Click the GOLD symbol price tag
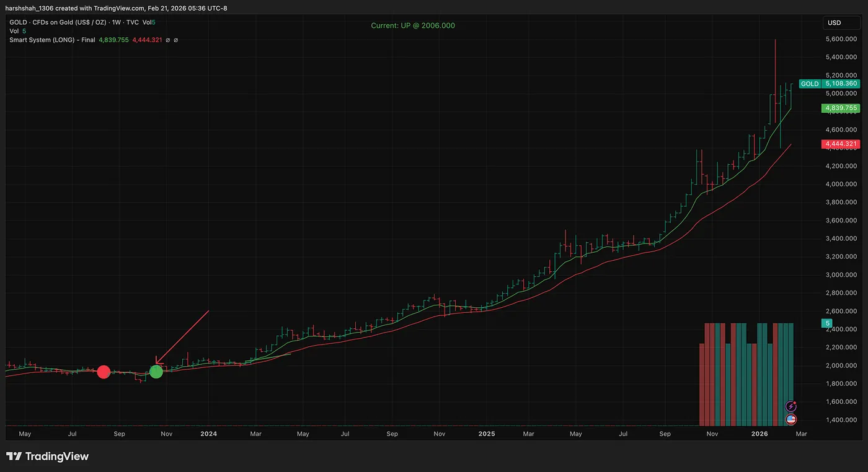 coord(810,84)
